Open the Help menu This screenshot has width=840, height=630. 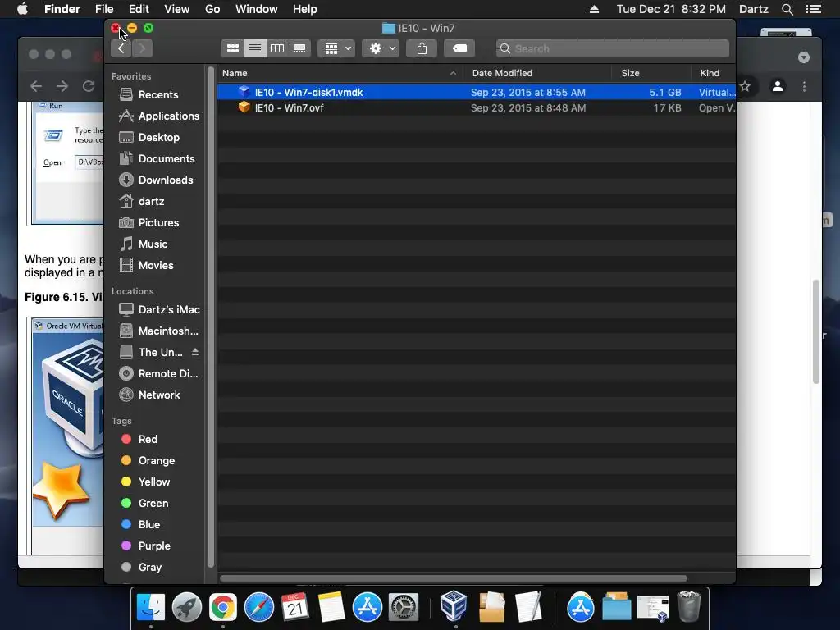coord(305,9)
